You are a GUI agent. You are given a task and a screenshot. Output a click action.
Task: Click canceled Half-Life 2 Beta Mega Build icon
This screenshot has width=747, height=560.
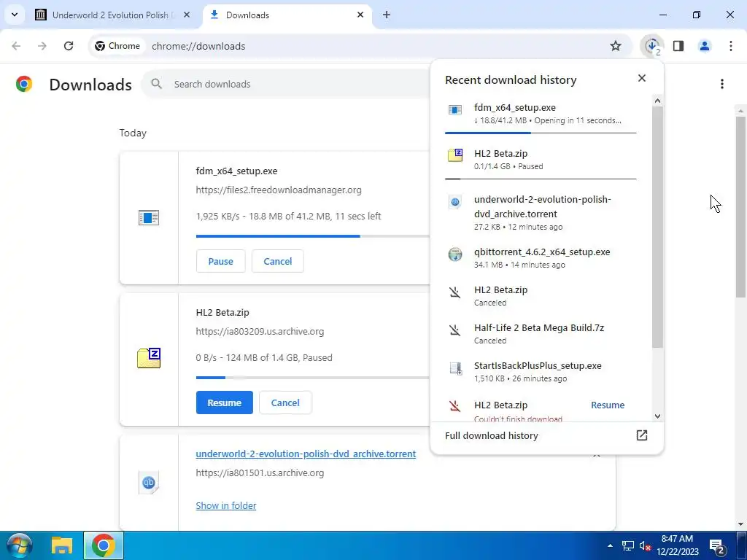point(455,330)
